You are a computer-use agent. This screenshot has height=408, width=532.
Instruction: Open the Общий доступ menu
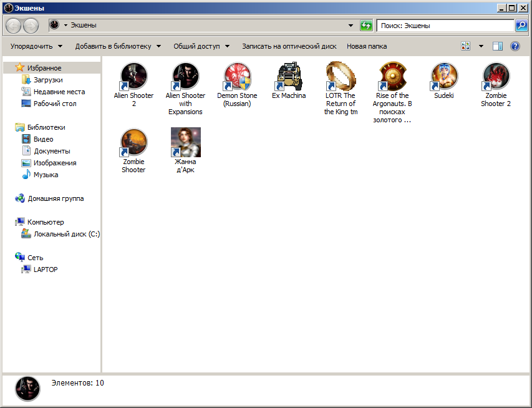click(201, 46)
